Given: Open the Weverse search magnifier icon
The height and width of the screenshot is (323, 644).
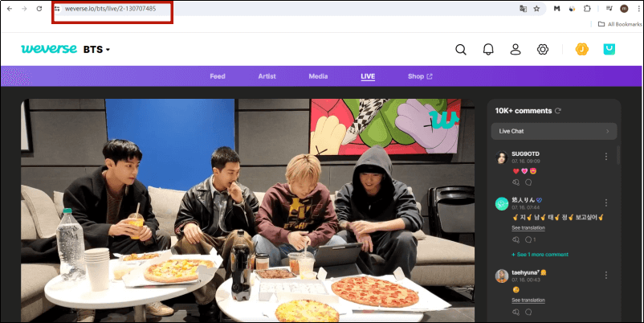Looking at the screenshot, I should (x=461, y=50).
